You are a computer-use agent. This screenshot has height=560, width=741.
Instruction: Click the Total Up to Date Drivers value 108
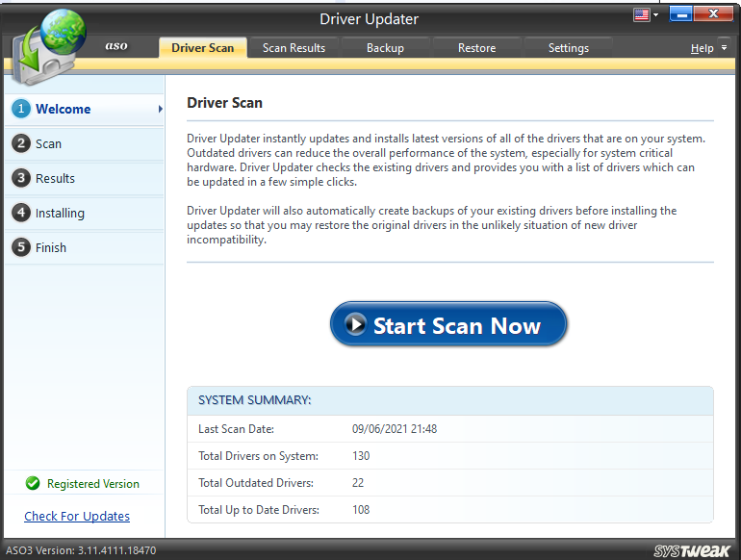click(x=361, y=510)
